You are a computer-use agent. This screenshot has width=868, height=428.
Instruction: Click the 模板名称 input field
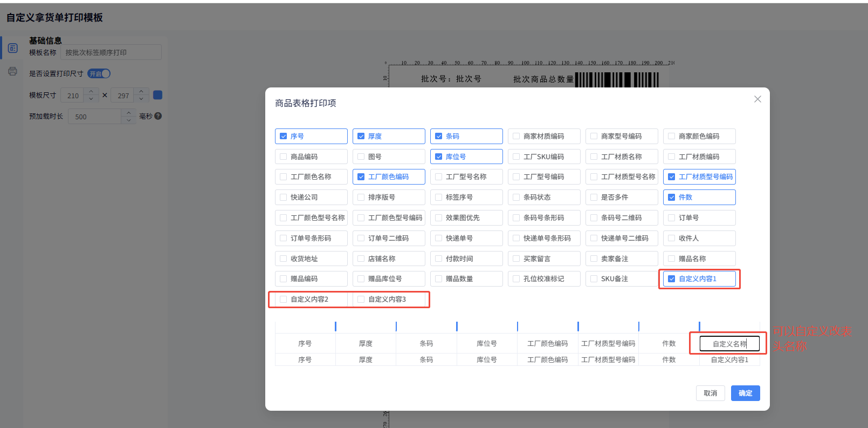(111, 52)
